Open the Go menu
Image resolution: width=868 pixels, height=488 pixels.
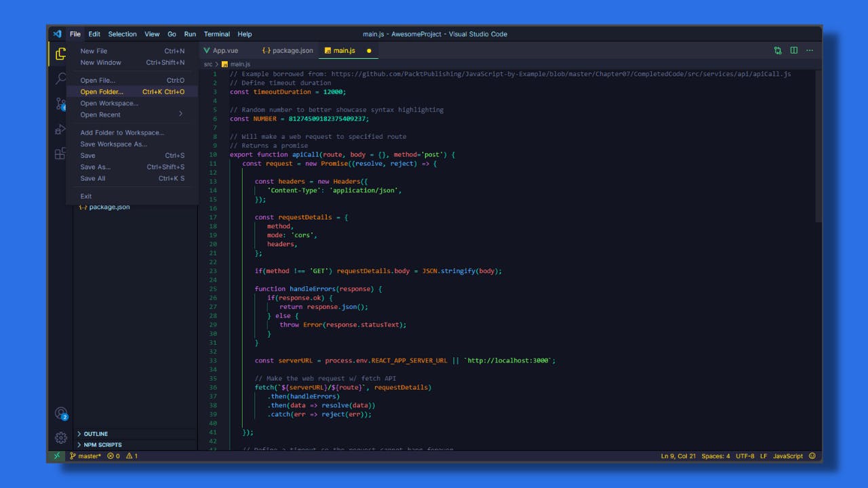[x=172, y=34]
